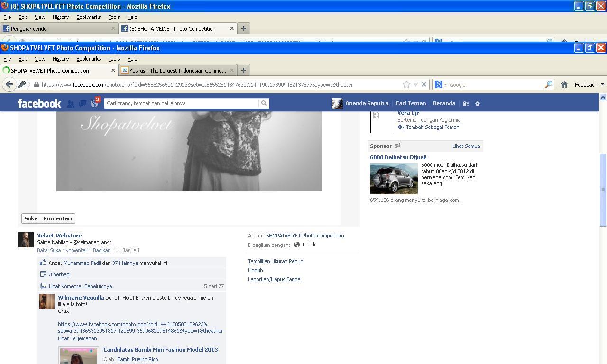Open Facebook messages icon
Screen dimensions: 607x364
coord(82,103)
